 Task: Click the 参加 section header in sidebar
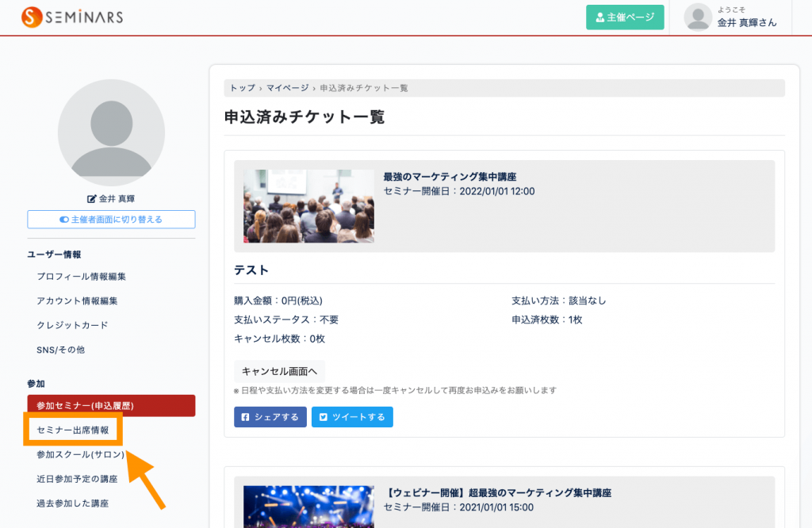pyautogui.click(x=36, y=384)
